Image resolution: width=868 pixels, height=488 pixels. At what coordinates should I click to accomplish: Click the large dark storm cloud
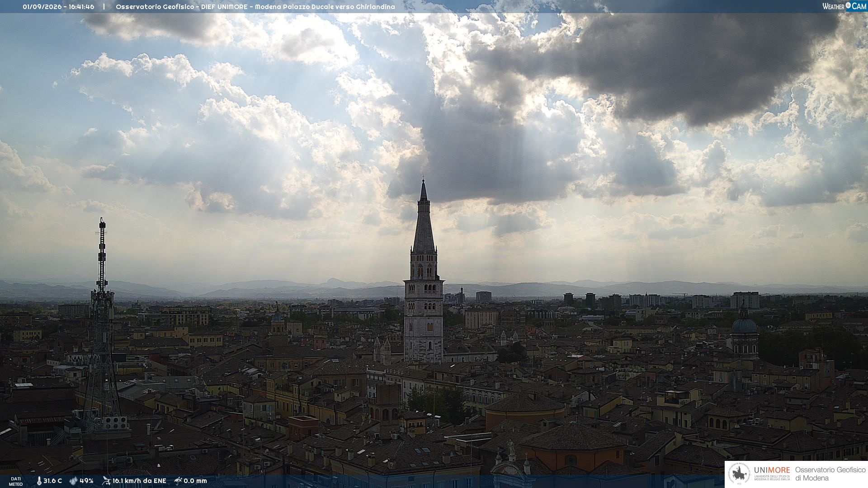point(656,63)
